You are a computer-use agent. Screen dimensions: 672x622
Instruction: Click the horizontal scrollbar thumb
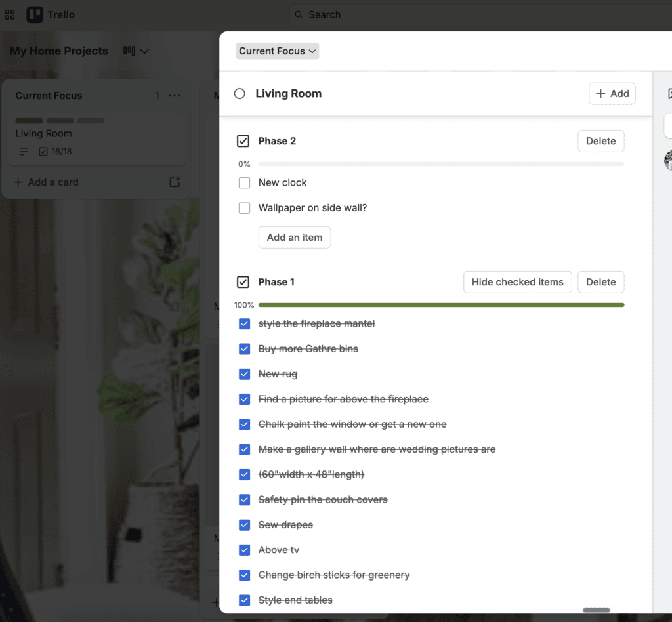pos(596,610)
